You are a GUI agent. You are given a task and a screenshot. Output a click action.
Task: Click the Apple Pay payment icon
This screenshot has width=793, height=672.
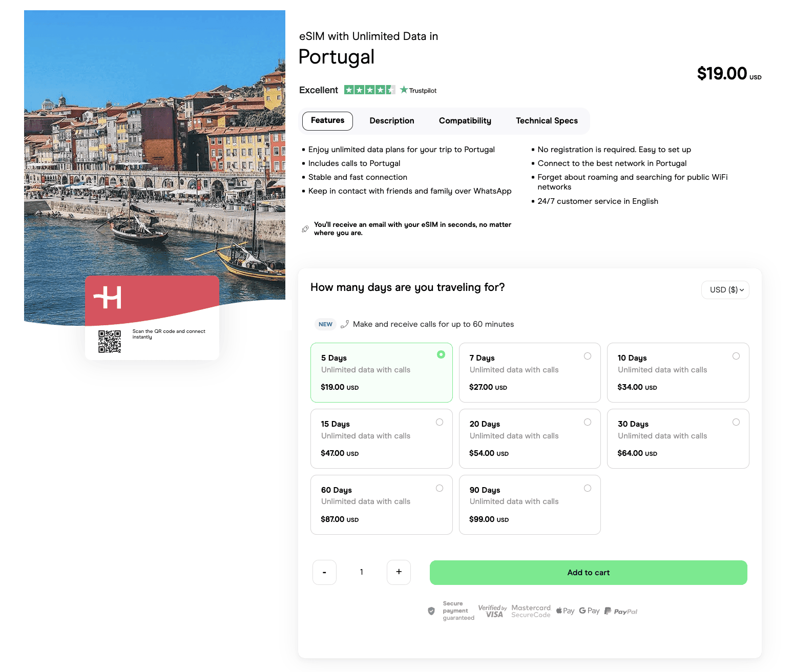[565, 611]
